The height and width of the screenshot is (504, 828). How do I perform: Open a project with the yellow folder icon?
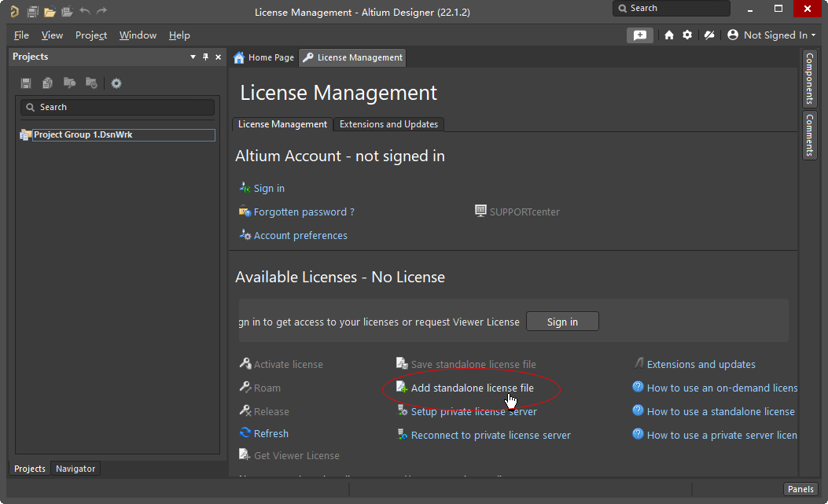click(x=50, y=11)
